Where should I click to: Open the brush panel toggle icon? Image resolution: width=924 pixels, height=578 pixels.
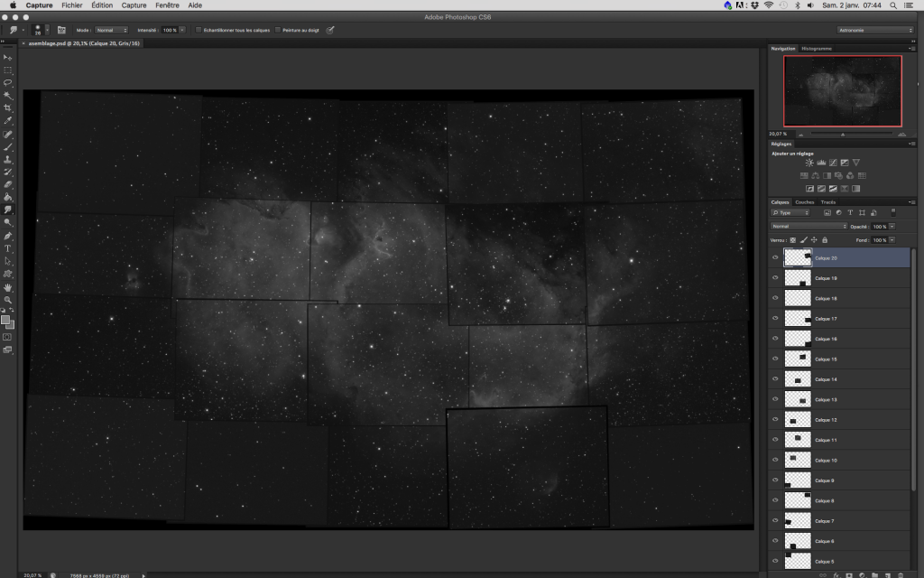tap(61, 30)
